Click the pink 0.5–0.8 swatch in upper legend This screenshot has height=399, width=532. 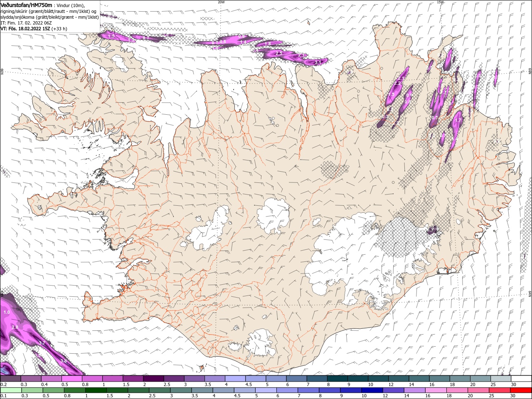tap(72, 379)
